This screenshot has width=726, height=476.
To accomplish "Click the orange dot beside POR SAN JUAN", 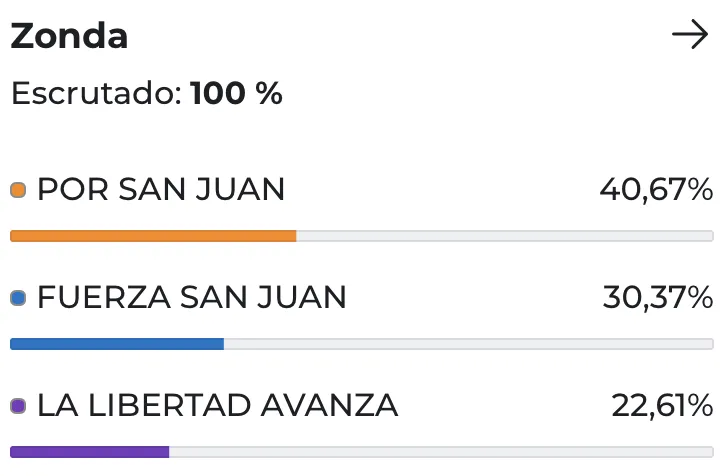I will point(18,190).
